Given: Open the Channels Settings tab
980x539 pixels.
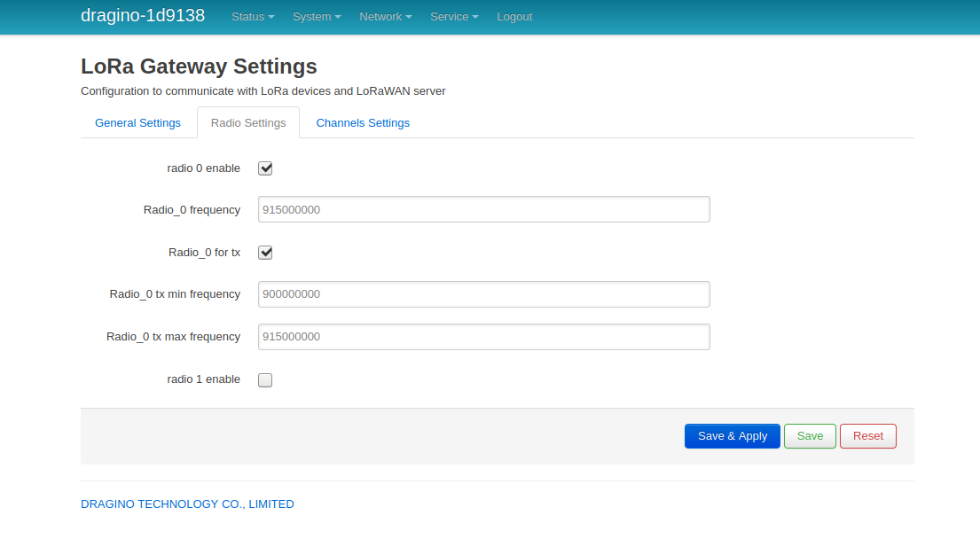Looking at the screenshot, I should click(x=363, y=123).
